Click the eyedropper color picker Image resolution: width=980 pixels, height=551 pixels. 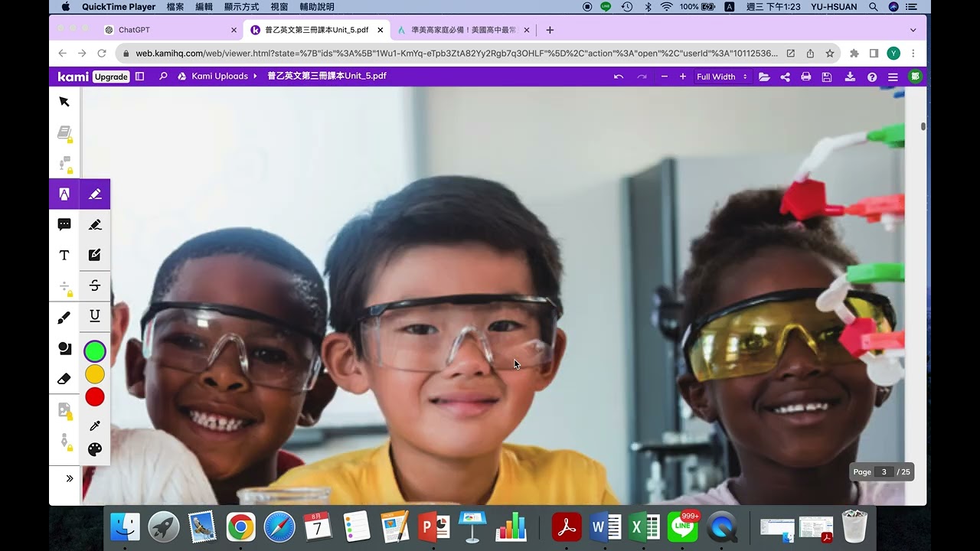click(x=95, y=425)
